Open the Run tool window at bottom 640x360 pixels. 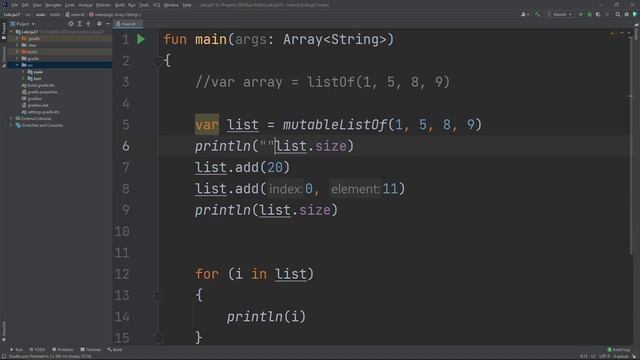[16, 350]
